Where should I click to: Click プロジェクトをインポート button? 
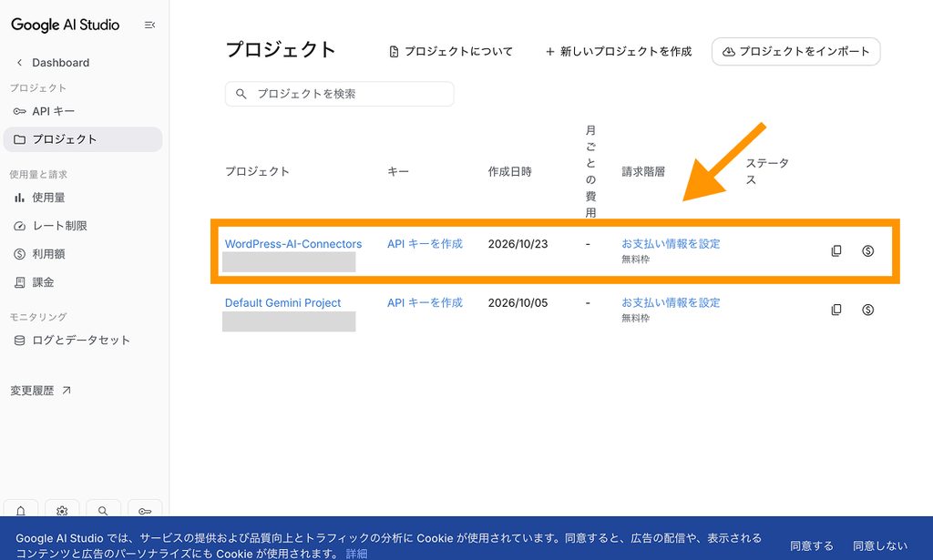pyautogui.click(x=795, y=52)
